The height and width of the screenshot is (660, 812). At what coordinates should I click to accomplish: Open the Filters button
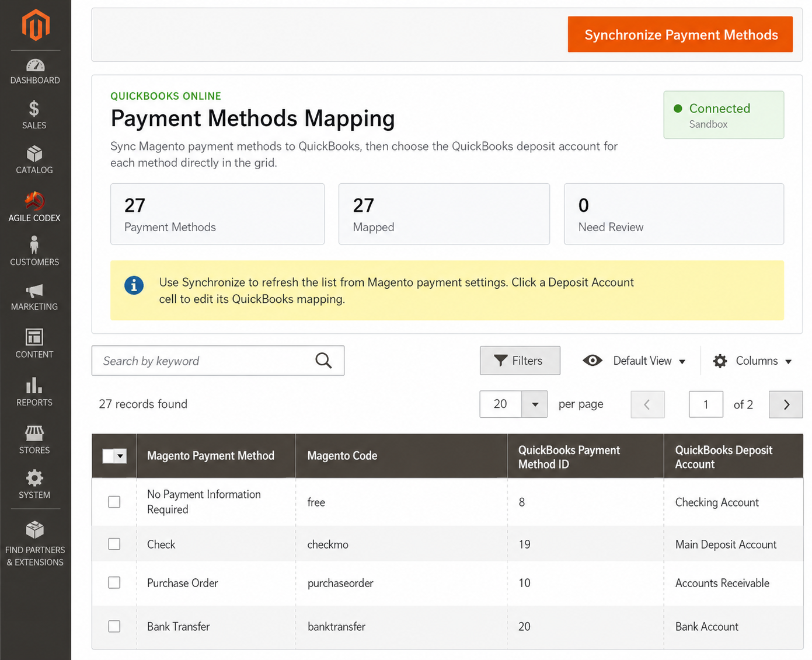(x=520, y=361)
